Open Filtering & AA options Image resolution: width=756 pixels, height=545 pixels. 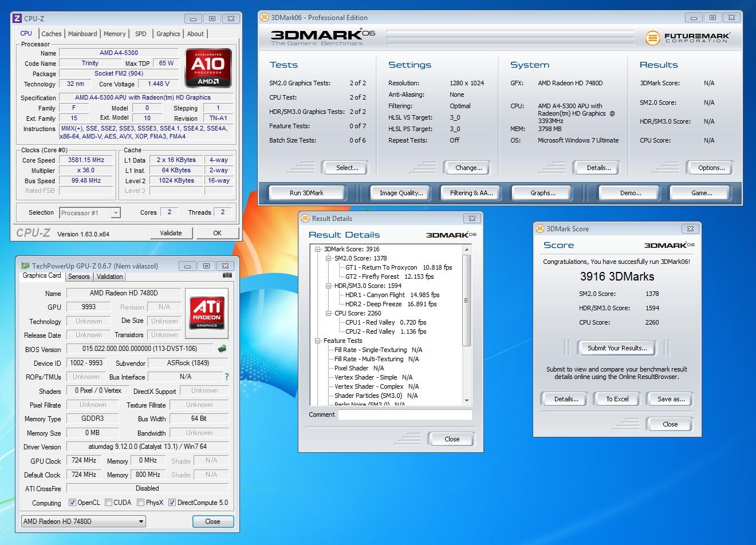pos(471,193)
